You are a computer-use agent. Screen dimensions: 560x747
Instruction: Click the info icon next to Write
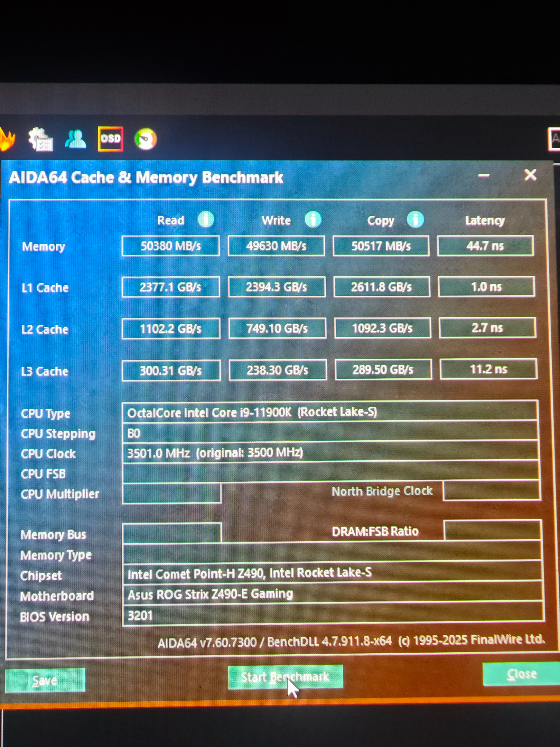click(313, 219)
